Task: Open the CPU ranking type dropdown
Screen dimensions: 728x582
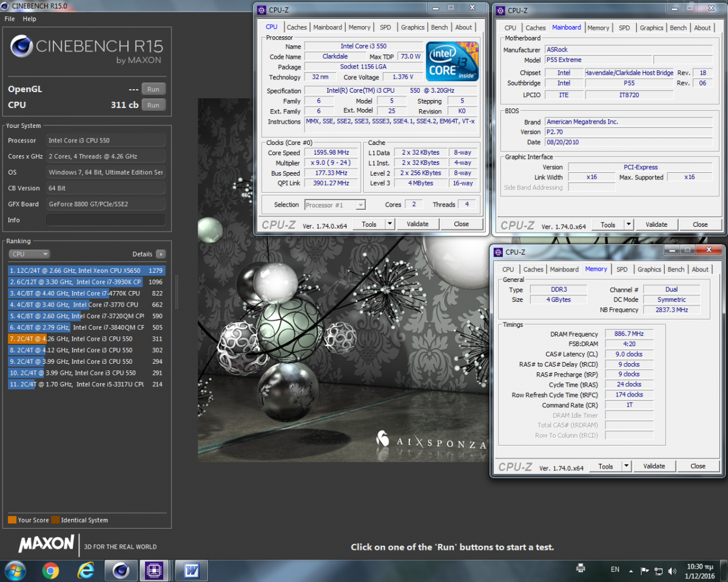Action: pyautogui.click(x=29, y=254)
